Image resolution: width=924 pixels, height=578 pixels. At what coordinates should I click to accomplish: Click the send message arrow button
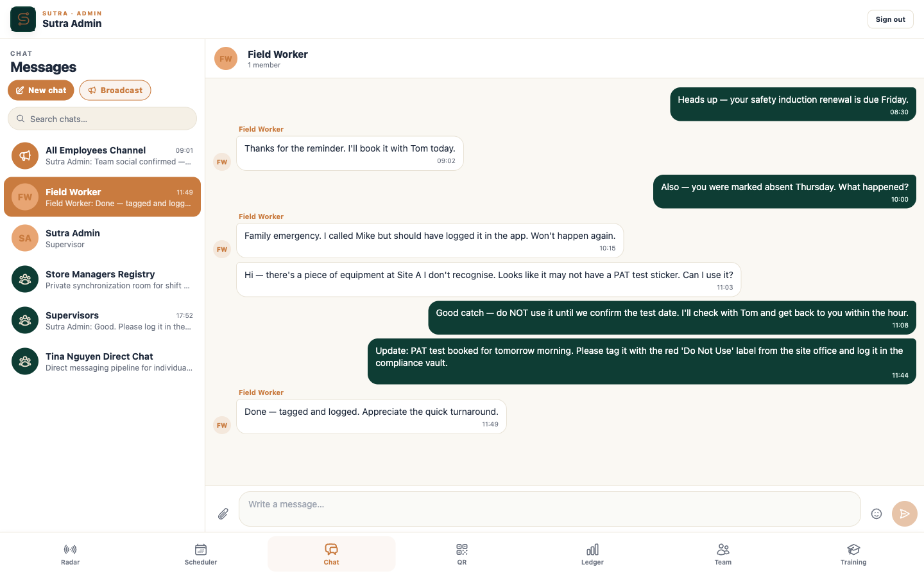pyautogui.click(x=905, y=514)
